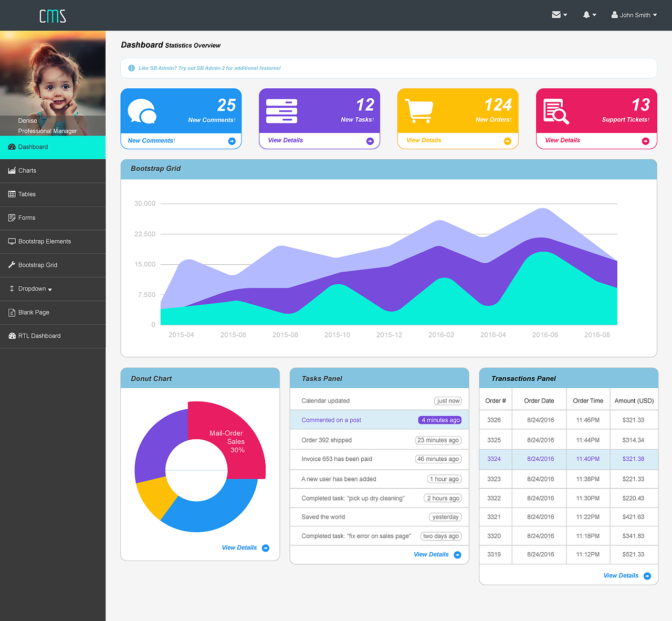Click the yellow donut chart segment
Image resolution: width=672 pixels, height=621 pixels.
156,498
